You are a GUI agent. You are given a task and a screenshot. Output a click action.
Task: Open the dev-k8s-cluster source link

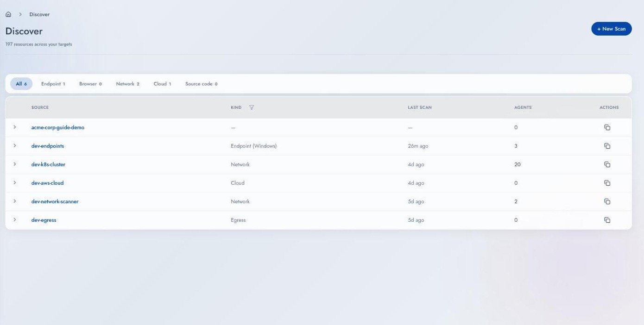point(48,164)
